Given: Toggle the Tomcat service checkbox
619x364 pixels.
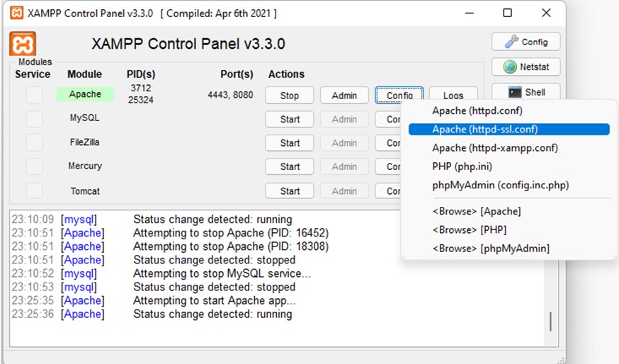Looking at the screenshot, I should click(34, 190).
